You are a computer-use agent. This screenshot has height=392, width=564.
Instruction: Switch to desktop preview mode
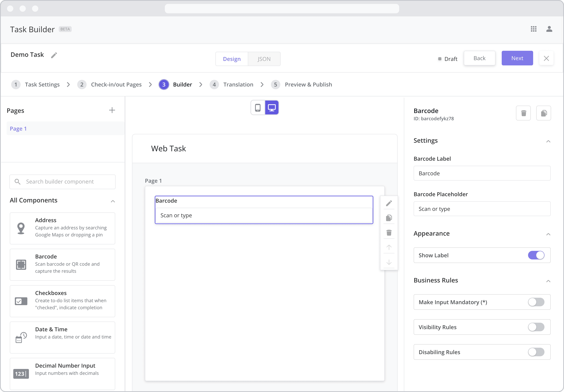(x=272, y=108)
